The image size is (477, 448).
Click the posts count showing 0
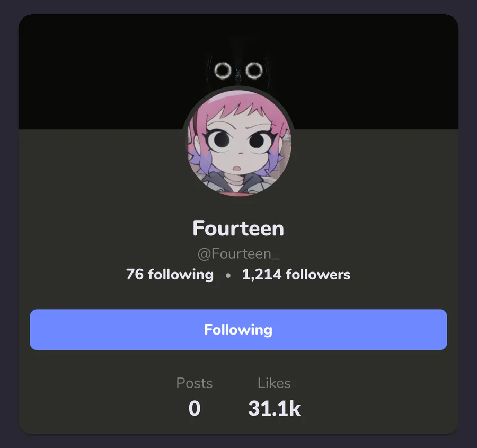point(195,408)
